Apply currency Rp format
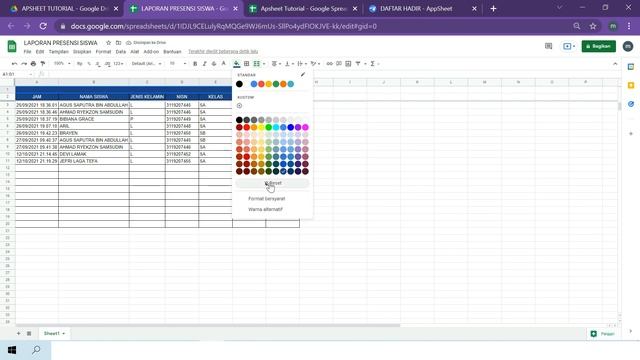The height and width of the screenshot is (360, 640). [80, 64]
